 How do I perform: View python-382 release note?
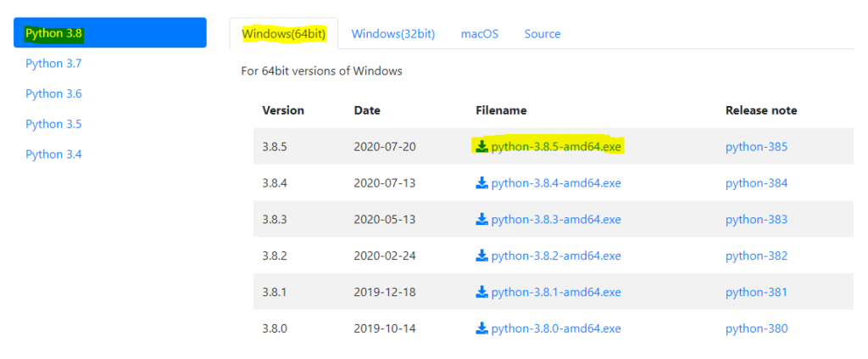(756, 256)
